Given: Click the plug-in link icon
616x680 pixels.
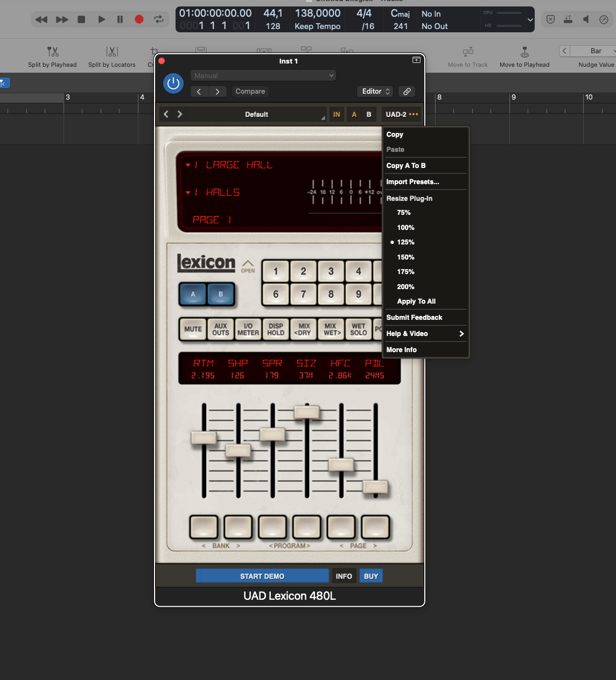Looking at the screenshot, I should pos(407,92).
